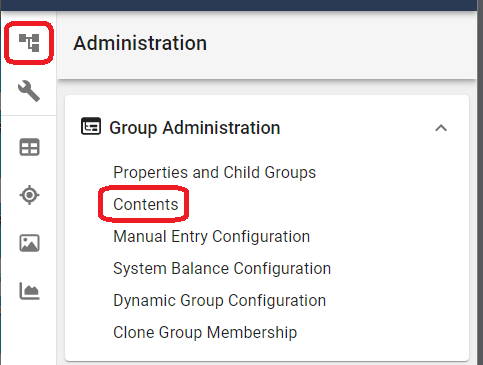The image size is (483, 365).
Task: Open the hierarchy tree icon in sidebar
Action: click(29, 43)
